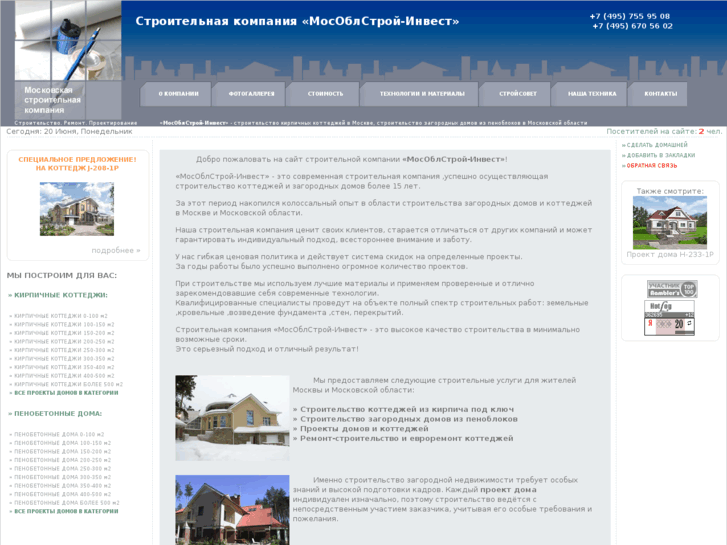
Task: Open all foam-concrete house projects in category
Action: 66,511
